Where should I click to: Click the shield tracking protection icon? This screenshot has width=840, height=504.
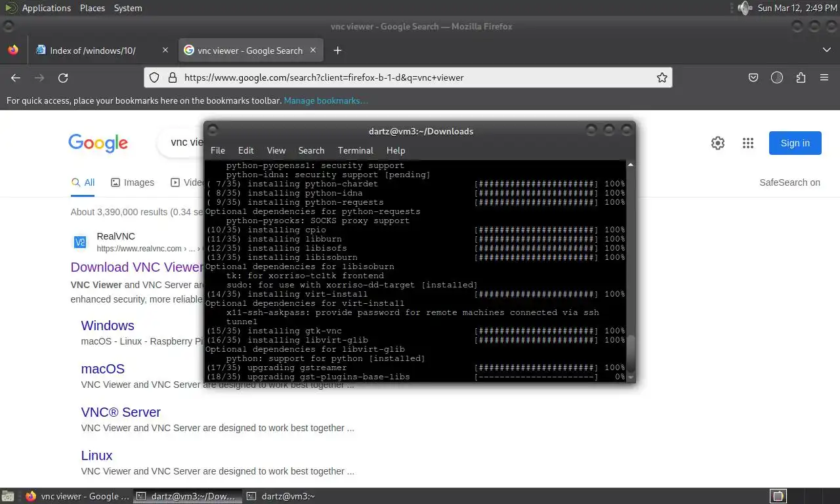pyautogui.click(x=154, y=77)
